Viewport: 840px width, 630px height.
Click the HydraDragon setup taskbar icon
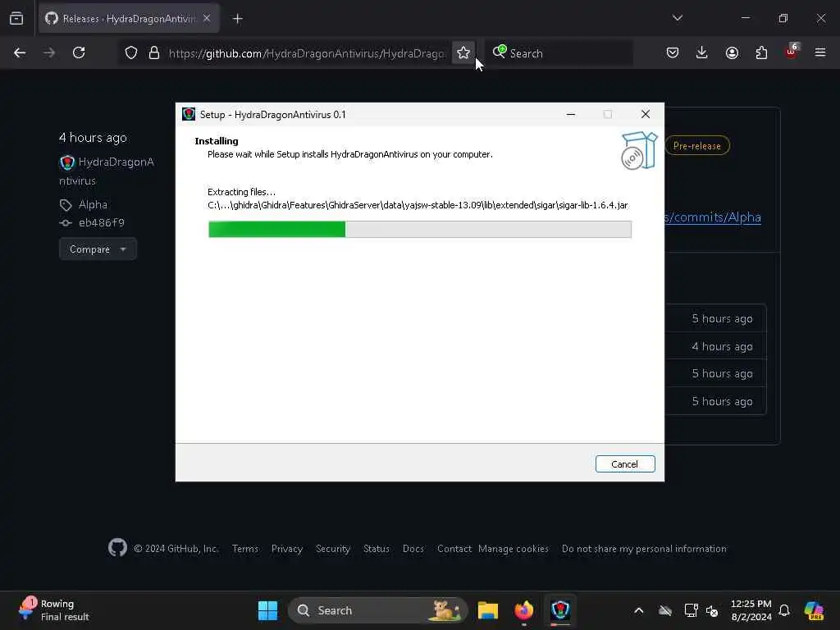click(x=559, y=610)
